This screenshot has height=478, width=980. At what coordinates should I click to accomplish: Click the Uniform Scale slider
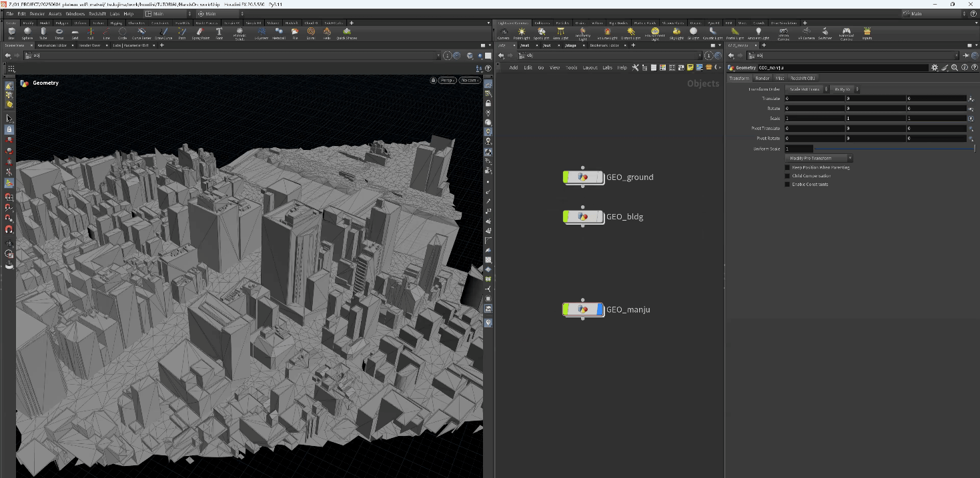[894, 149]
